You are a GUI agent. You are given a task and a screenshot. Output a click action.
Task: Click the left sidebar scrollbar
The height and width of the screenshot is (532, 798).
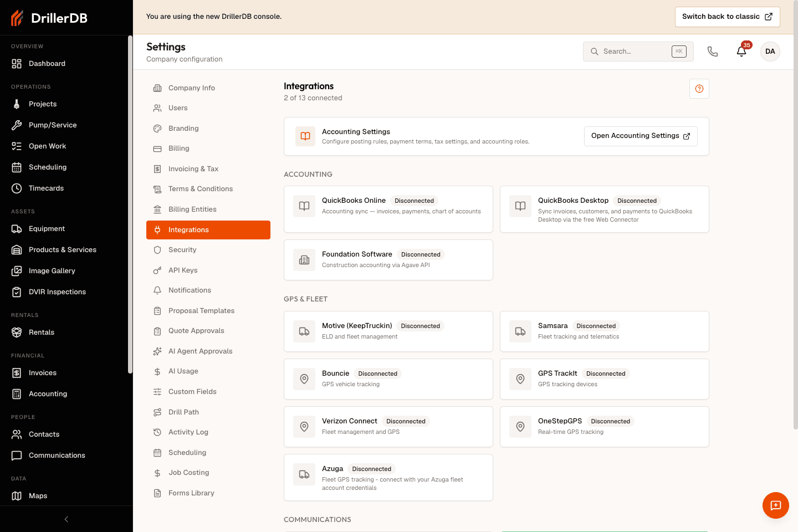(x=130, y=205)
